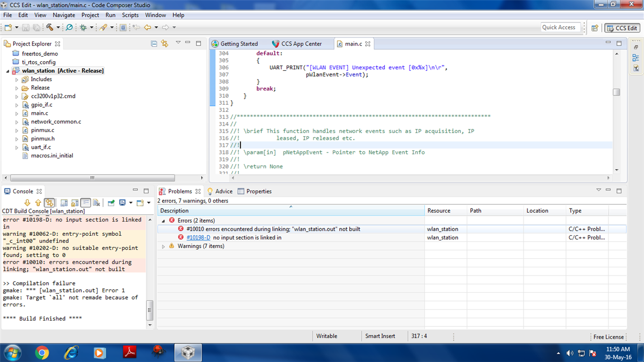
Task: Click the editor vertical scrollbar thumb
Action: tap(616, 92)
